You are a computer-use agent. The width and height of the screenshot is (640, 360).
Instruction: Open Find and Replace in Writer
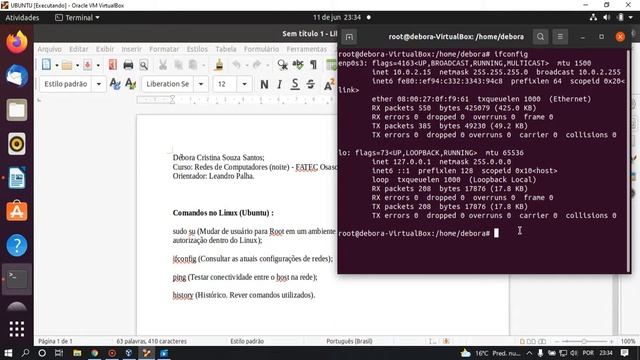point(282,65)
